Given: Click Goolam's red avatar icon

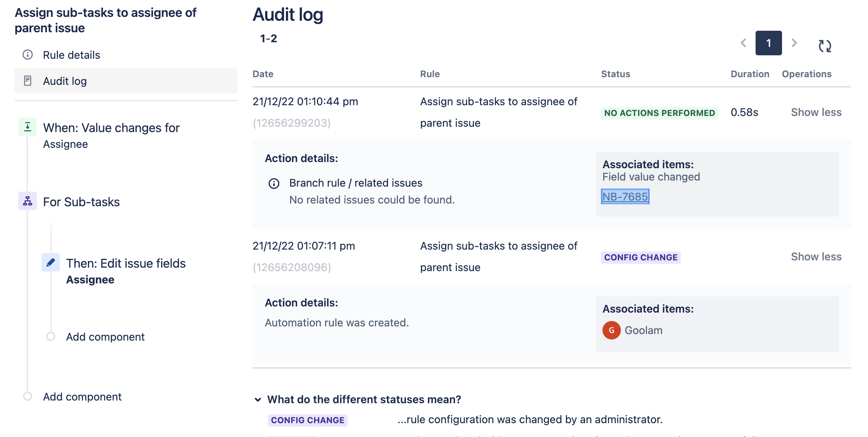Looking at the screenshot, I should pyautogui.click(x=611, y=330).
